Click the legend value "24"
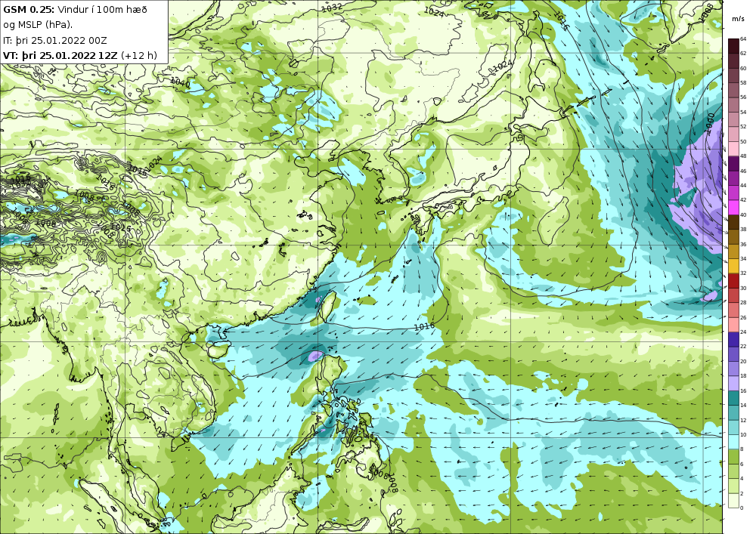 743,332
